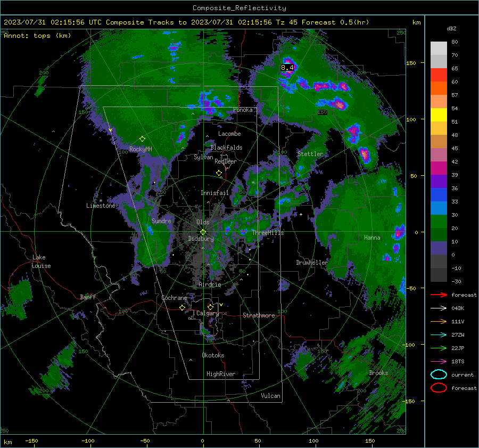Click the dBZ legend heading
The width and height of the screenshot is (479, 448).
(451, 28)
